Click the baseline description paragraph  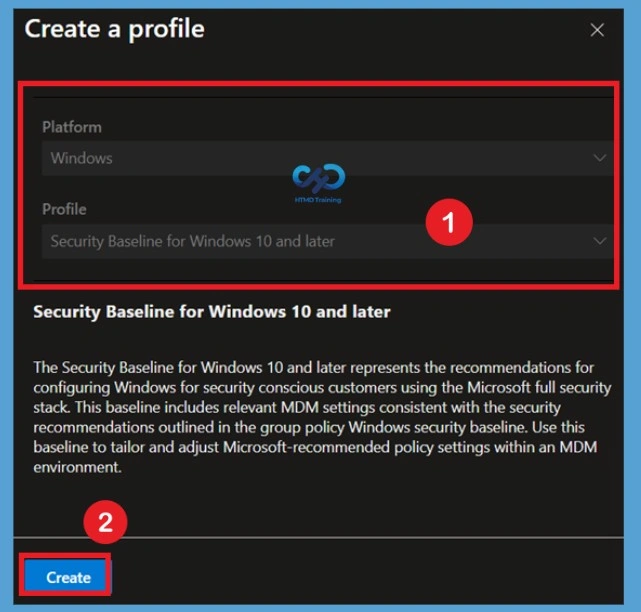click(322, 417)
